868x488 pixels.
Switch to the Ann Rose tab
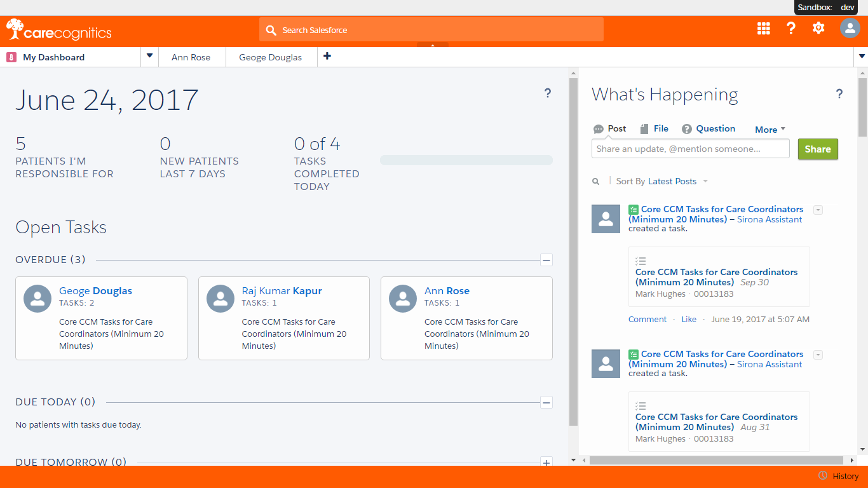point(191,57)
